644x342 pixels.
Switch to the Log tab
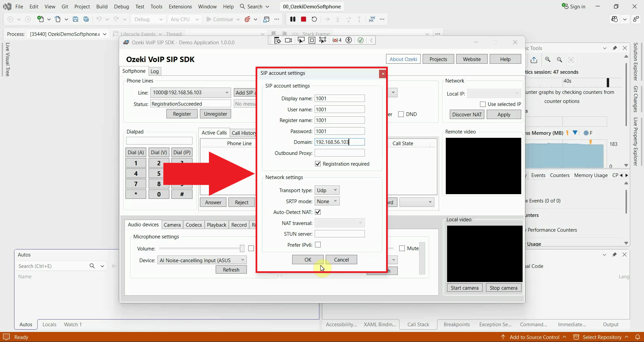pos(155,71)
